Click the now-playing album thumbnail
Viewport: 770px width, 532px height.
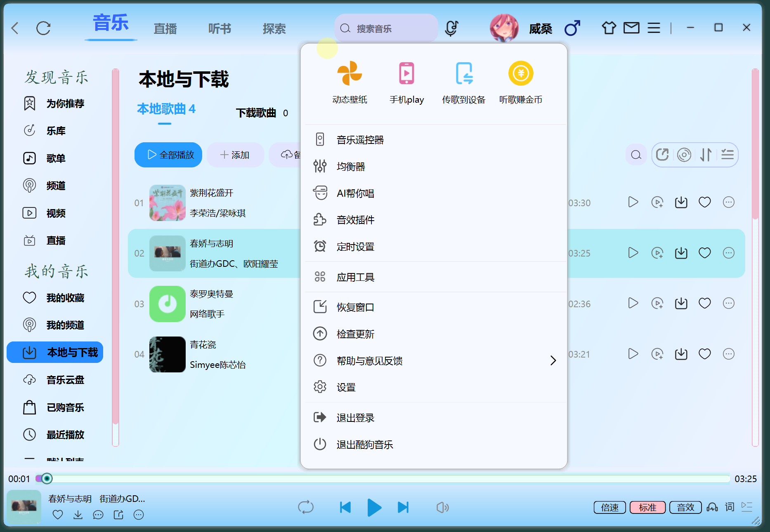click(24, 507)
